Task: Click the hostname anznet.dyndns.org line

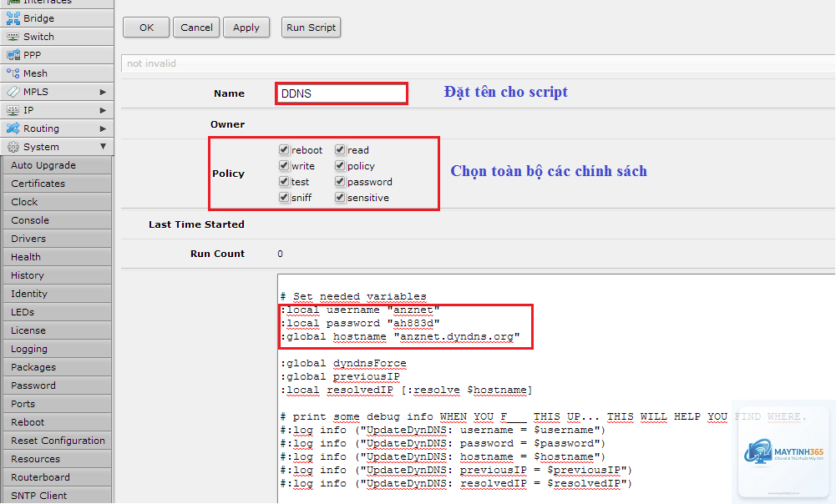Action: (x=400, y=337)
